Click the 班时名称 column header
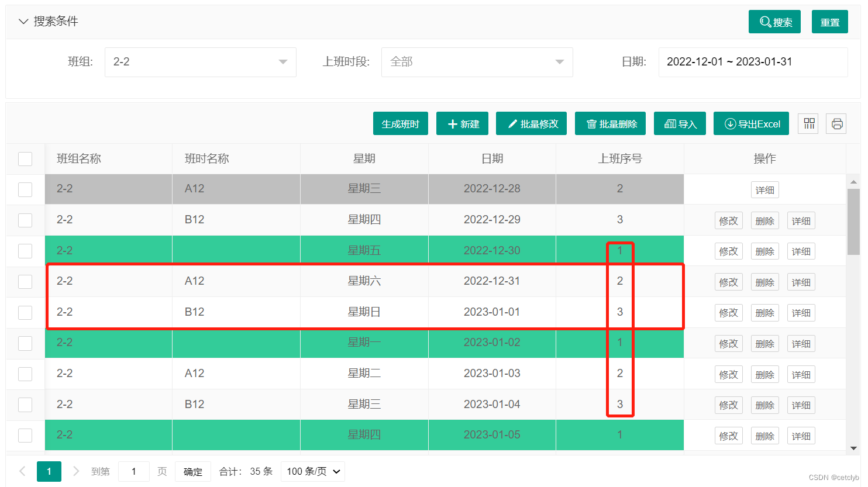This screenshot has height=487, width=868. click(236, 159)
